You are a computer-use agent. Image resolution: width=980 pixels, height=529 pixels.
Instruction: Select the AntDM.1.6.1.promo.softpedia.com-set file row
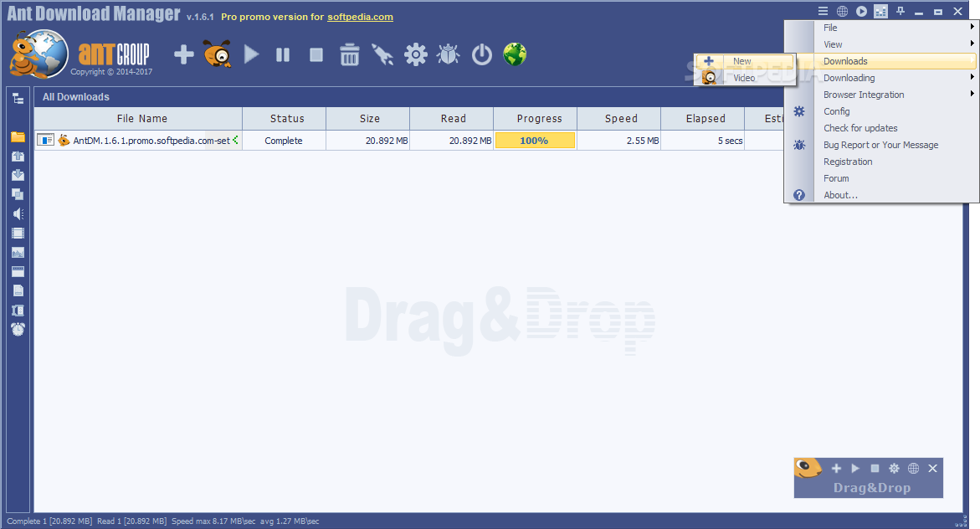point(138,141)
